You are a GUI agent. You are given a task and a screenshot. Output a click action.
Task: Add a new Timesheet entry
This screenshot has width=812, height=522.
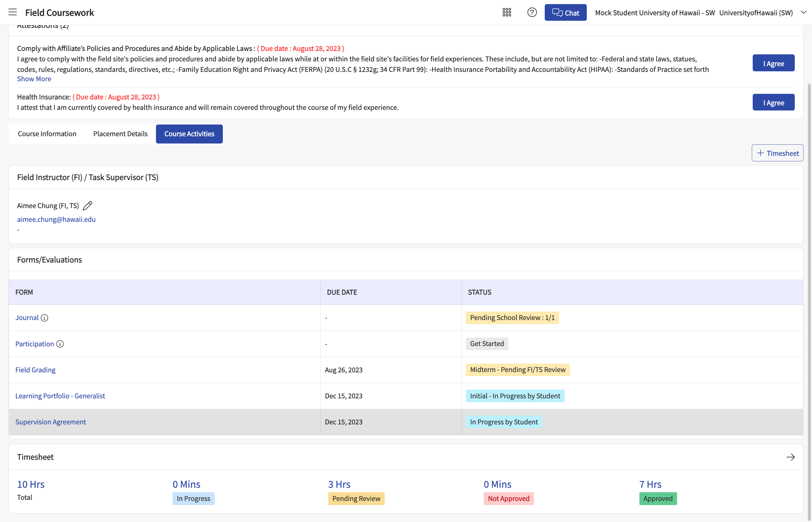coord(778,153)
